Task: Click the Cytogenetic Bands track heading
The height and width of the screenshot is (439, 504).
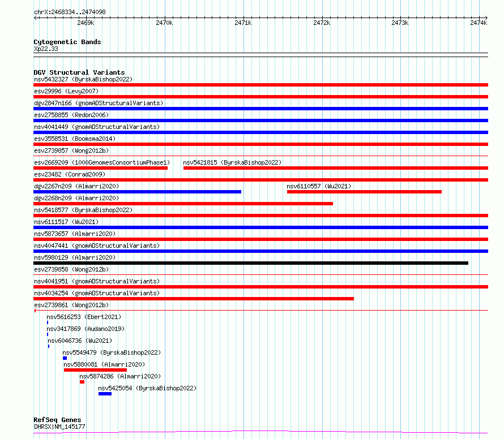Action: tap(67, 42)
